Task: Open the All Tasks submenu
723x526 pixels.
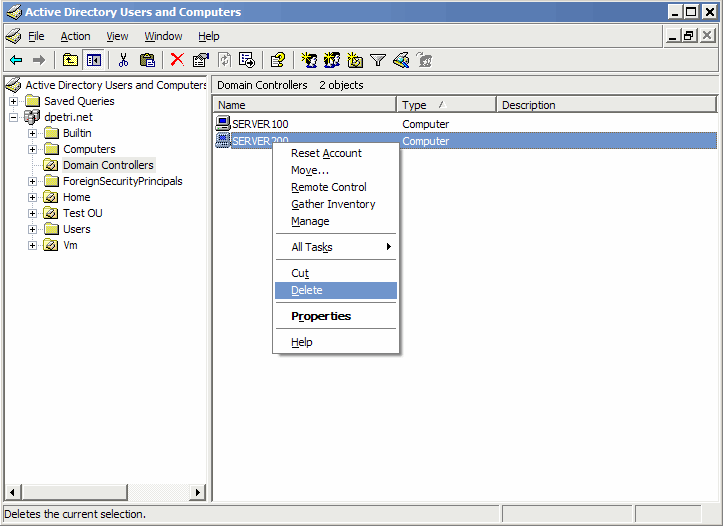Action: (x=336, y=247)
